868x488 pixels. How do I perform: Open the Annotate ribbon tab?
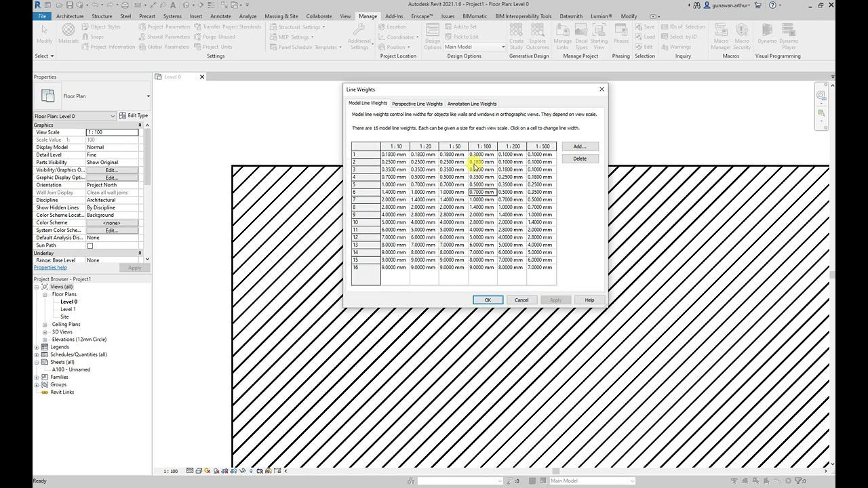(x=220, y=16)
